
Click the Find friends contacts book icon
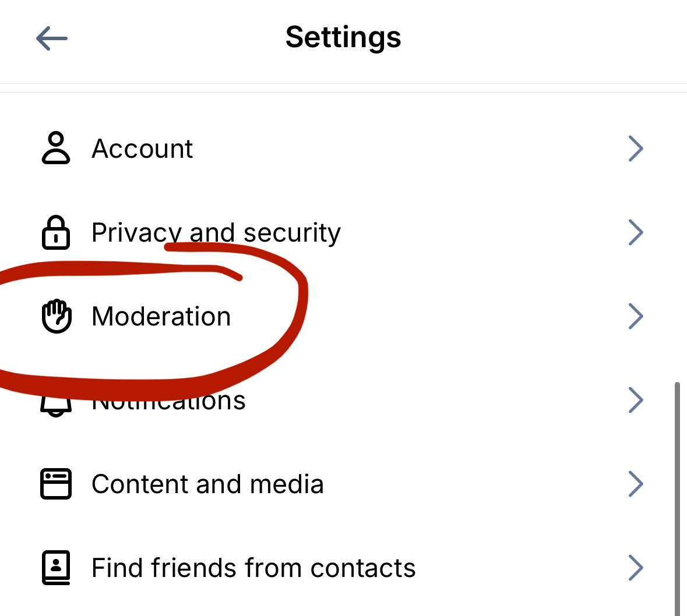click(x=56, y=568)
